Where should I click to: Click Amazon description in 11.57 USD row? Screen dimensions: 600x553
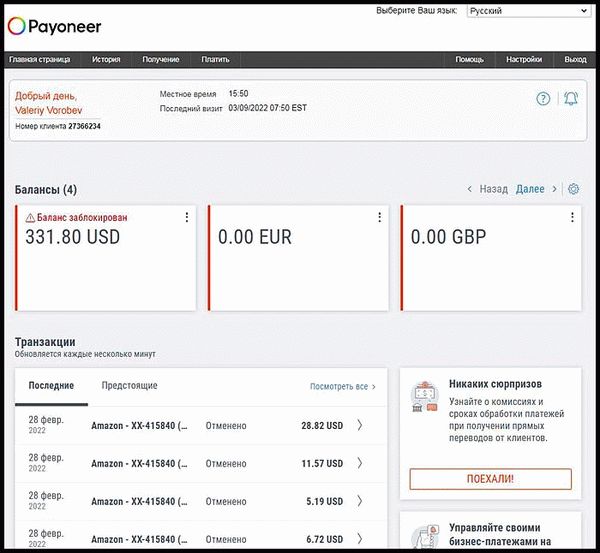pyautogui.click(x=139, y=463)
